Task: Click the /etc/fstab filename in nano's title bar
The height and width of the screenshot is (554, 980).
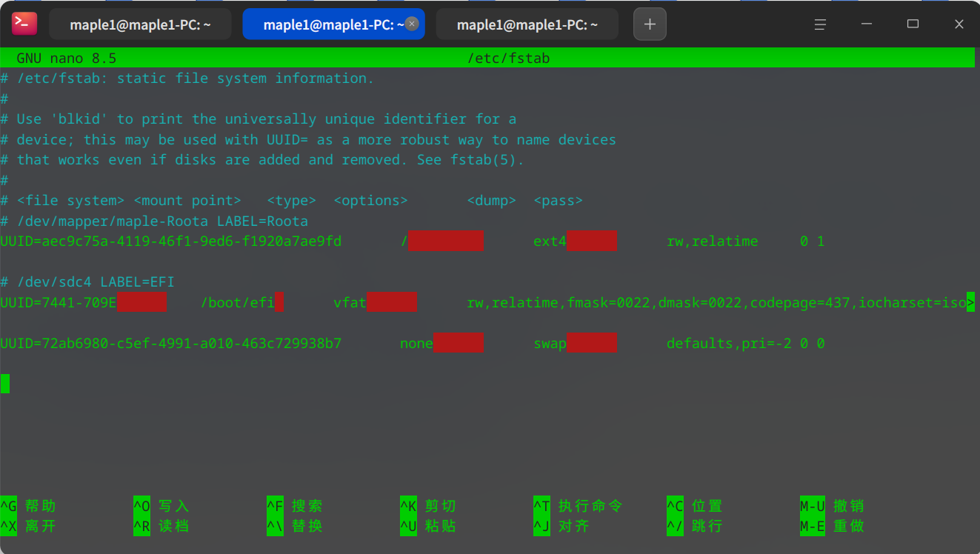Action: pyautogui.click(x=508, y=58)
